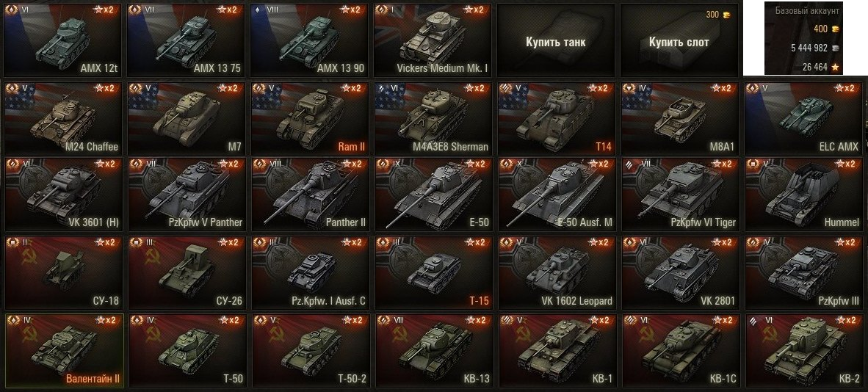
Task: Click the gold coin icon on the slot price 300
Action: 727,15
